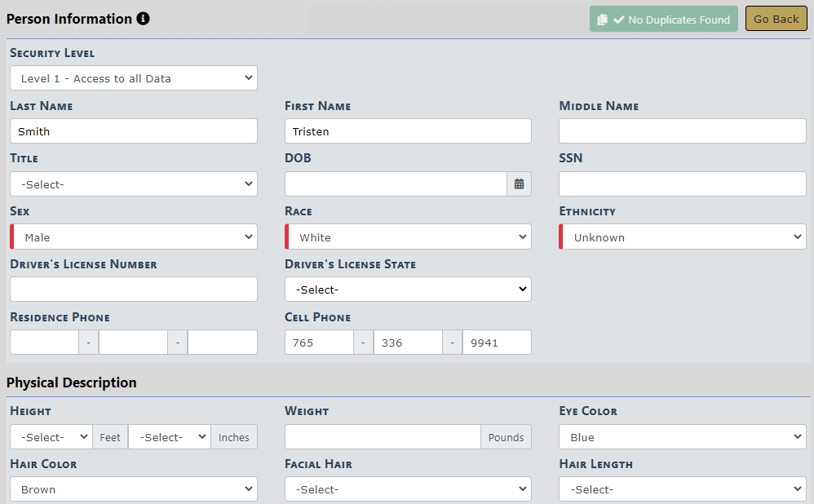Open the Security Level dropdown
The image size is (814, 504).
[134, 78]
